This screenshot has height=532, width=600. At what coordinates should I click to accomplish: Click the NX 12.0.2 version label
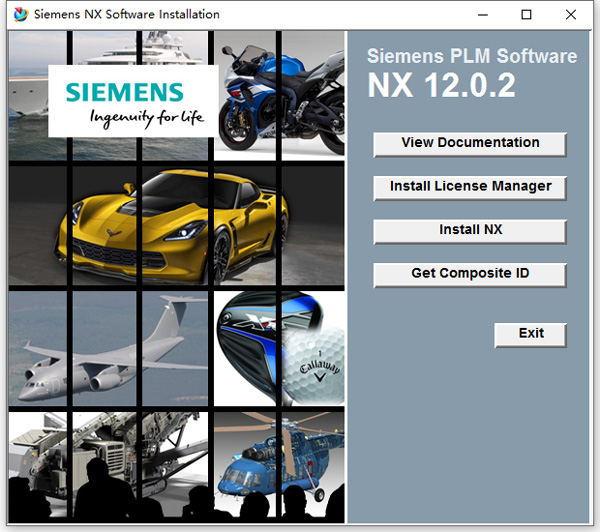pyautogui.click(x=441, y=87)
